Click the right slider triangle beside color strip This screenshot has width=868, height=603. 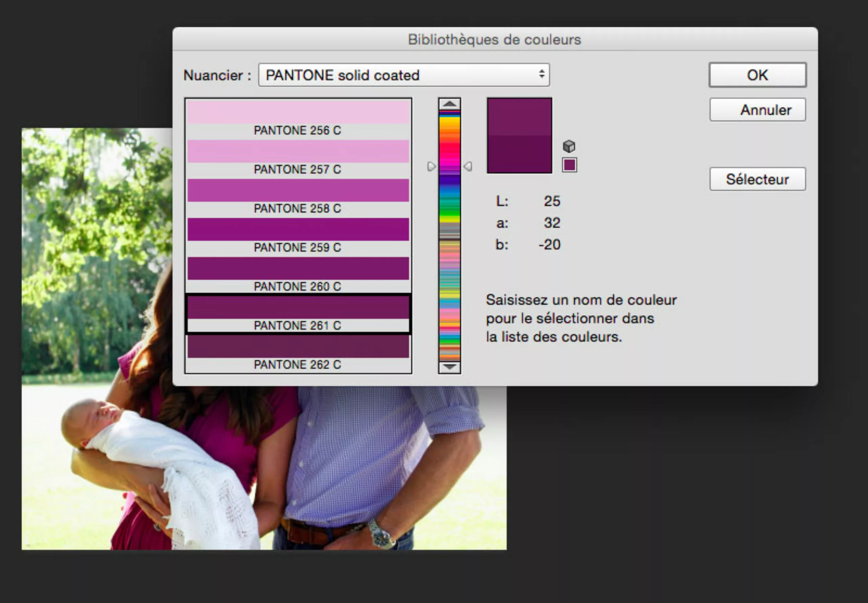coord(468,167)
